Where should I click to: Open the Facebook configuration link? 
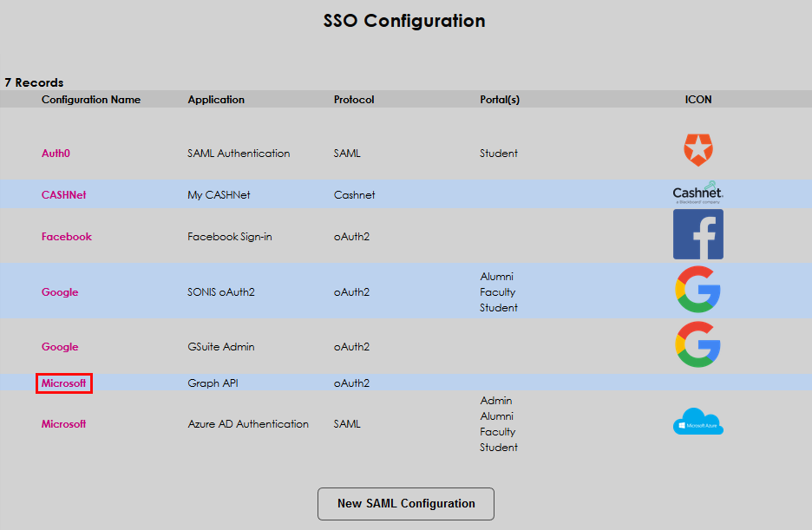point(66,237)
